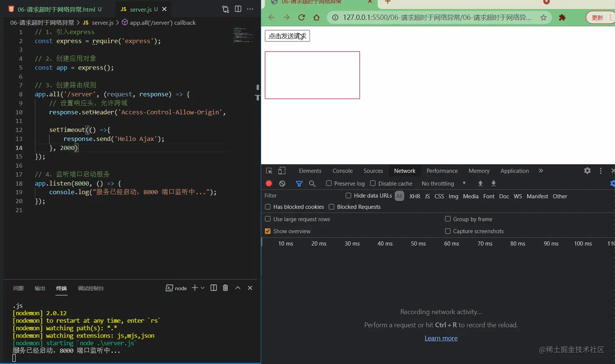Filter network requests by JS
The image size is (615, 364).
(x=427, y=196)
